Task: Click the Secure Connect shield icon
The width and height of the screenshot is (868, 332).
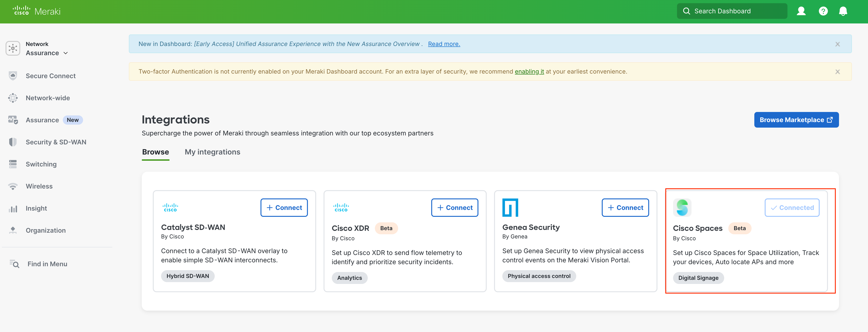Action: [x=13, y=76]
